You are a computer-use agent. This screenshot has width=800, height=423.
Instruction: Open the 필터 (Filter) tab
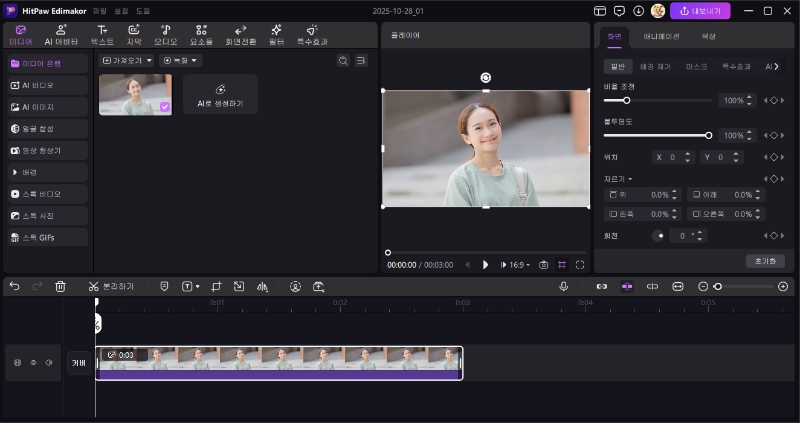tap(277, 35)
